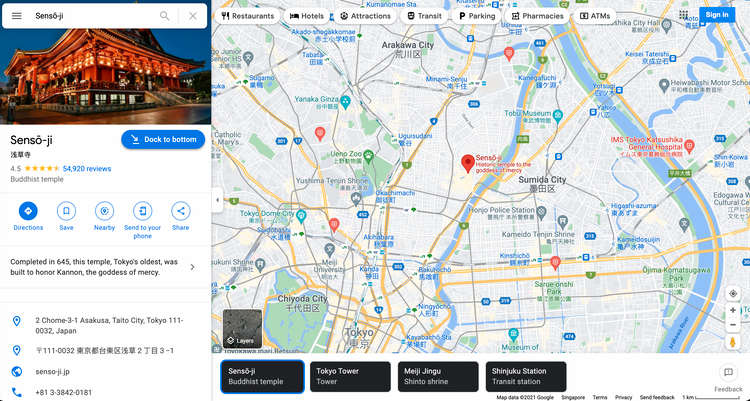This screenshot has width=750, height=401.
Task: Click the Share icon
Action: [181, 211]
